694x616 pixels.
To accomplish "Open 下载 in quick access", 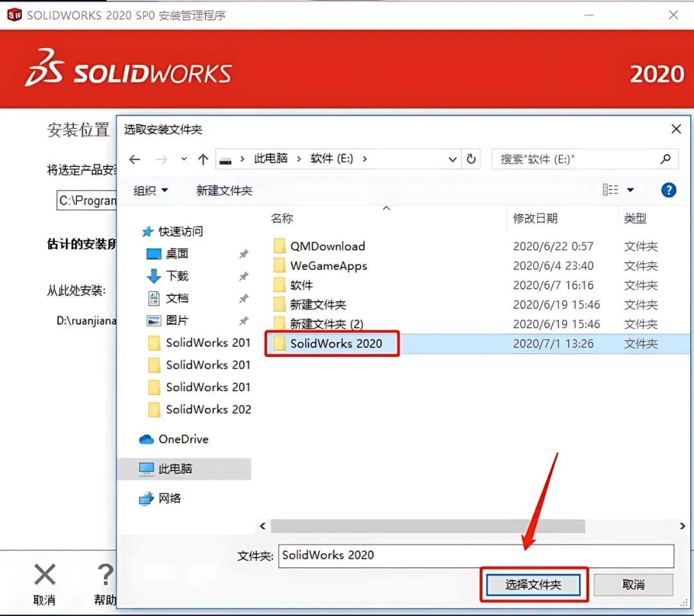I will click(x=177, y=276).
